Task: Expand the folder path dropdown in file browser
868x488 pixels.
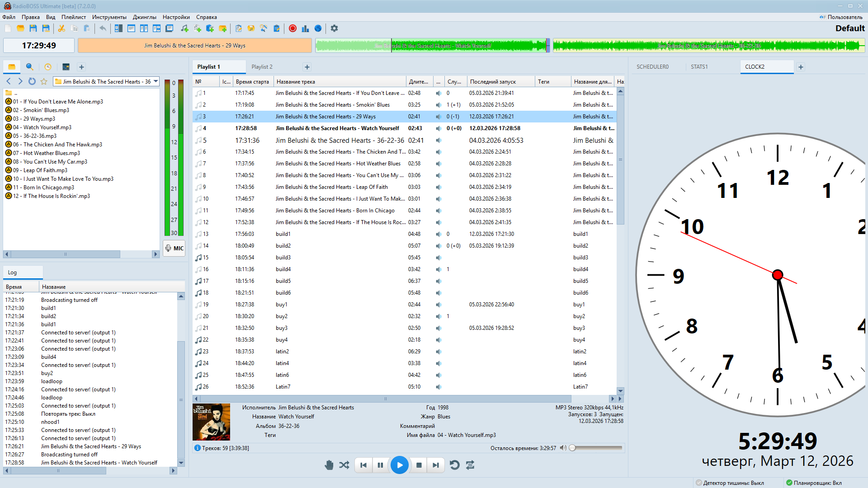Action: point(156,81)
